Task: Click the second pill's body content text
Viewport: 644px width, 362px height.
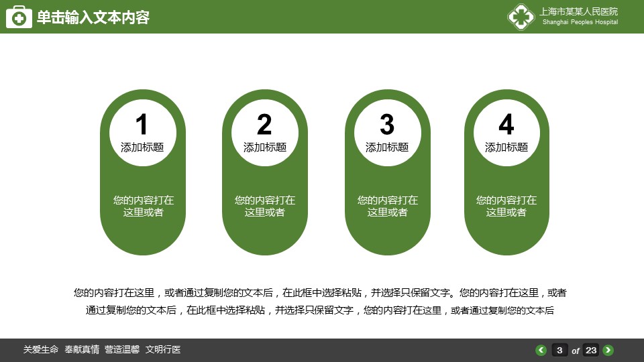Action: pyautogui.click(x=264, y=206)
